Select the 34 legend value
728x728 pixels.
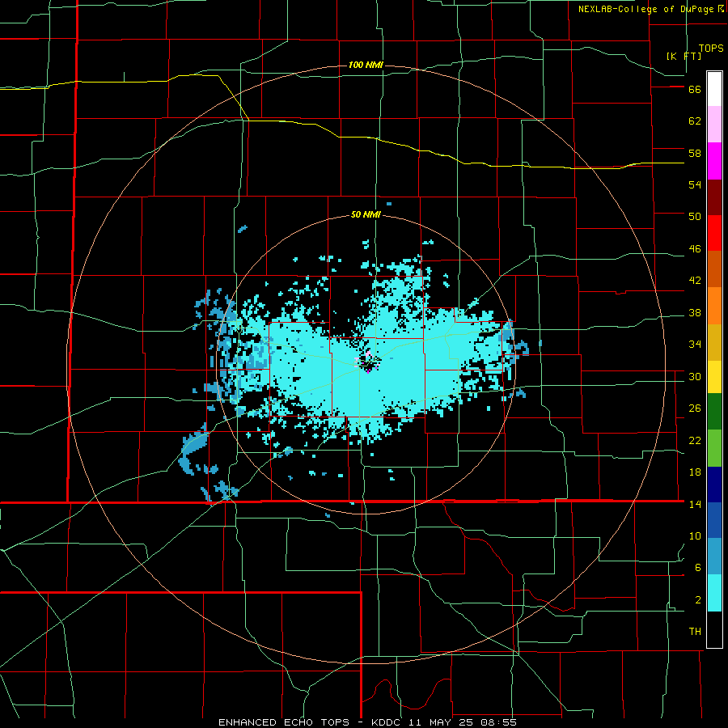(695, 345)
